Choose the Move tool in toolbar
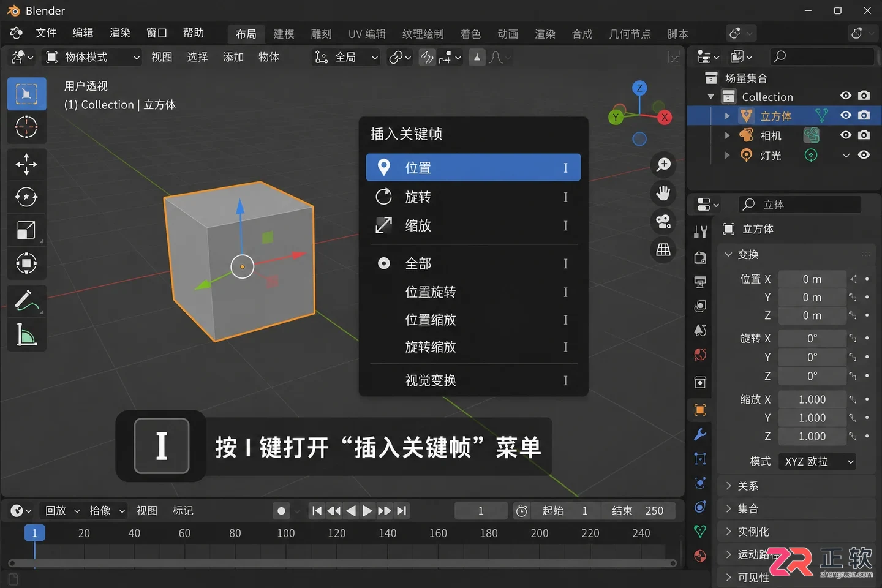The height and width of the screenshot is (588, 882). click(x=26, y=164)
